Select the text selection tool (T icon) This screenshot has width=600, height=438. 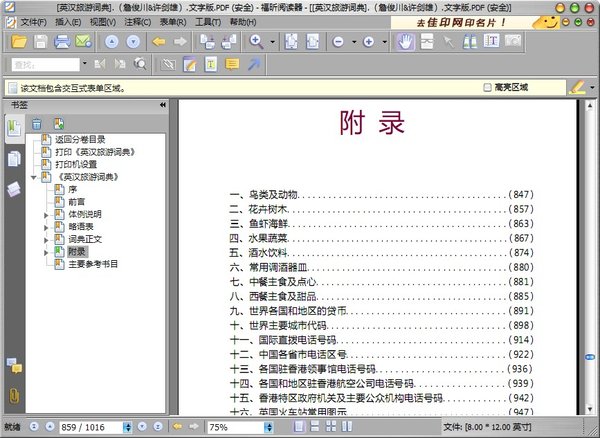(491, 41)
